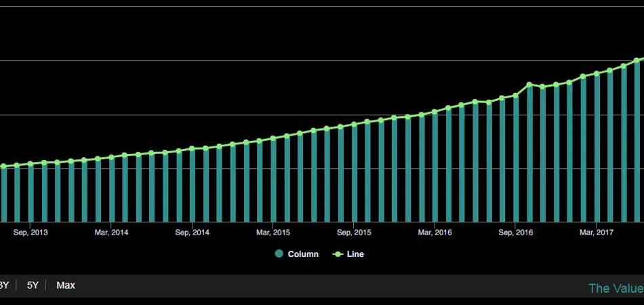This screenshot has height=305, width=644.
Task: Click the 'Line' legend text label
Action: click(355, 255)
